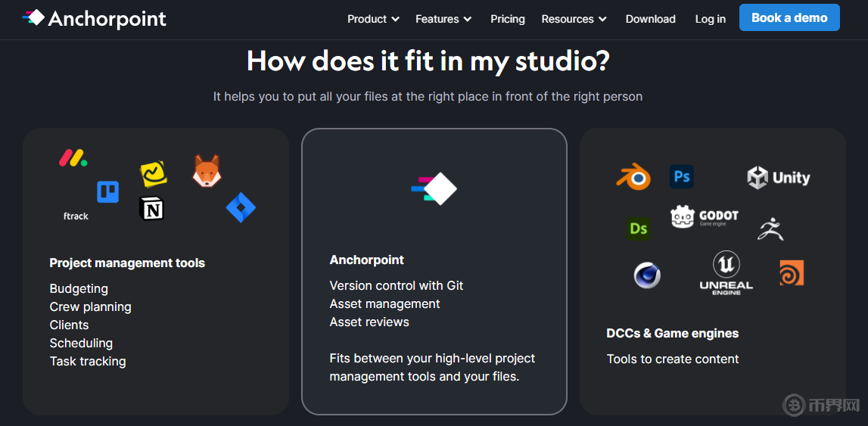The width and height of the screenshot is (868, 426).
Task: Click the Anchorpoint logo in header
Action: coord(95,19)
